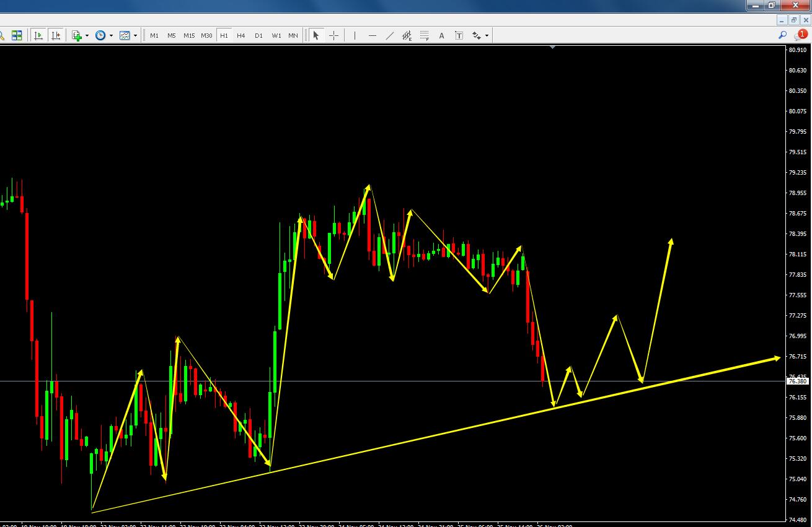Choose the Fibonacci Retracement tool

coord(425,35)
